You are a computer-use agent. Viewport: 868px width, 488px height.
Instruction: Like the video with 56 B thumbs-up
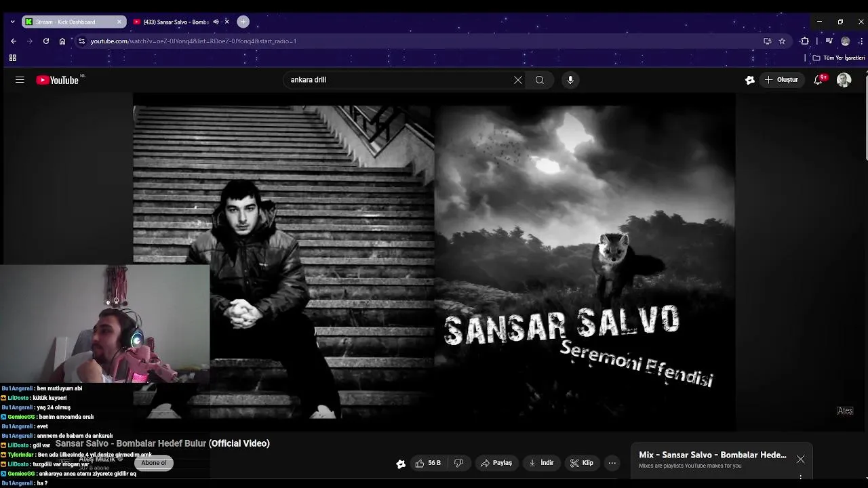tap(428, 463)
